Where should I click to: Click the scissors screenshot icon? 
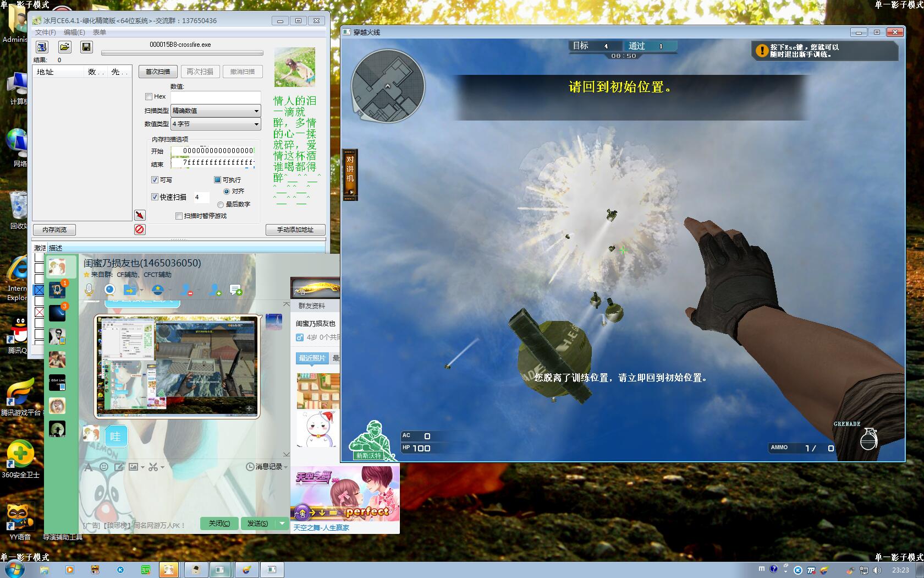click(x=153, y=467)
